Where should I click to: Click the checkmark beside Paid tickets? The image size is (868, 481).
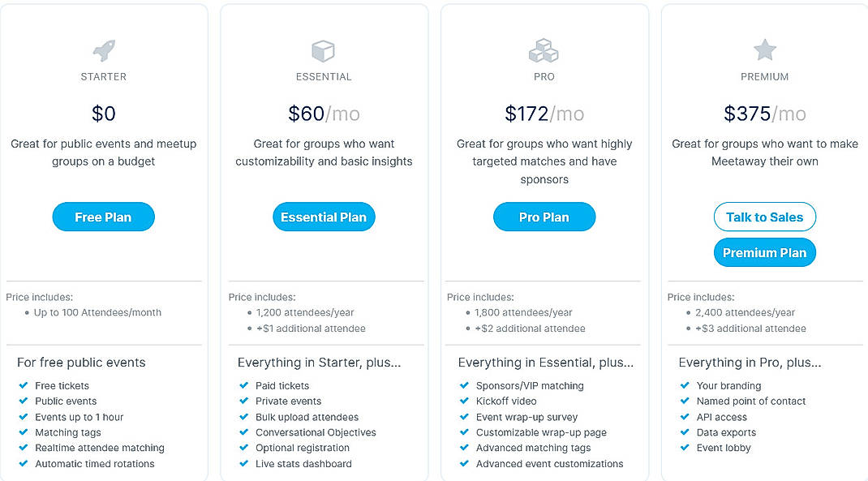tap(244, 385)
